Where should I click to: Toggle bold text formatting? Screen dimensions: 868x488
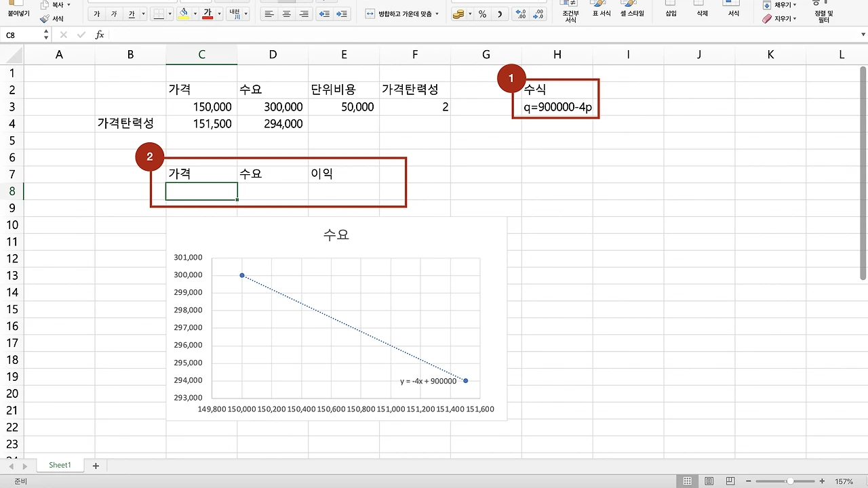(x=97, y=14)
